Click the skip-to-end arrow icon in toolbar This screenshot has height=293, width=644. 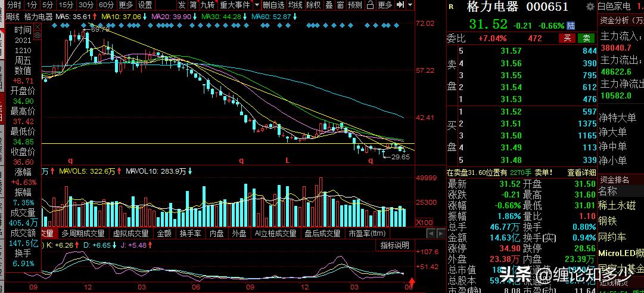[401, 5]
